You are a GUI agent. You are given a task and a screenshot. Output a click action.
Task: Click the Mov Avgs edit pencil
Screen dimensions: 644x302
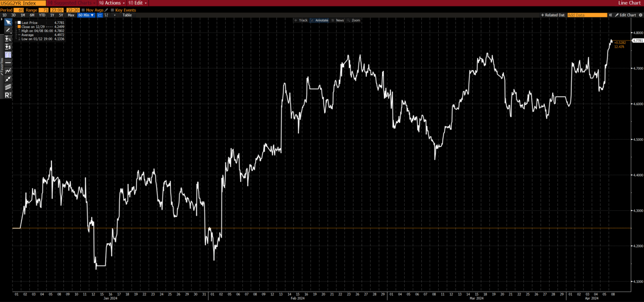[x=106, y=10]
